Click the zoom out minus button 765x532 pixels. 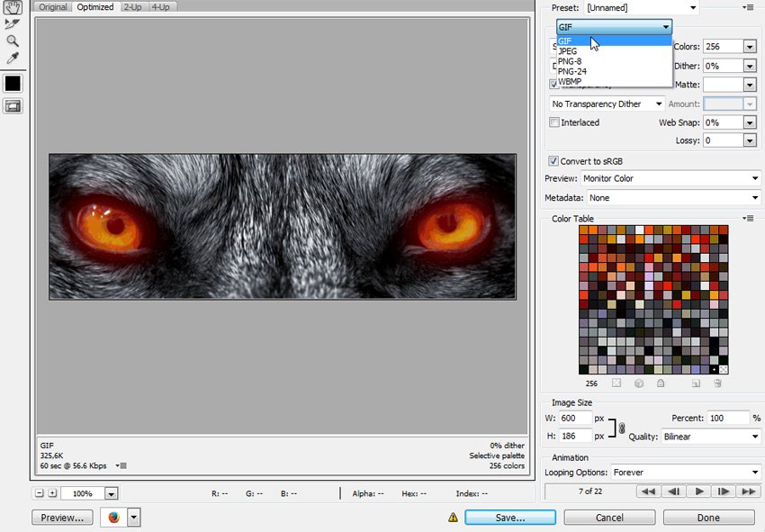pyautogui.click(x=40, y=493)
